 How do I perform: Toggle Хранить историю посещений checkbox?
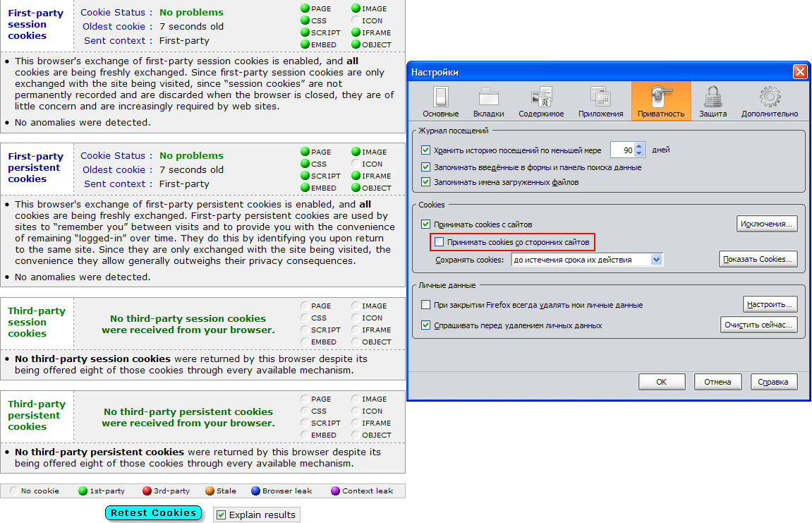point(425,150)
